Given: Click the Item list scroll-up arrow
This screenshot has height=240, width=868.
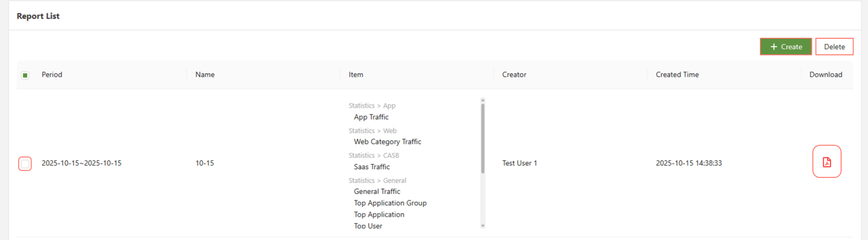Looking at the screenshot, I should tap(483, 100).
